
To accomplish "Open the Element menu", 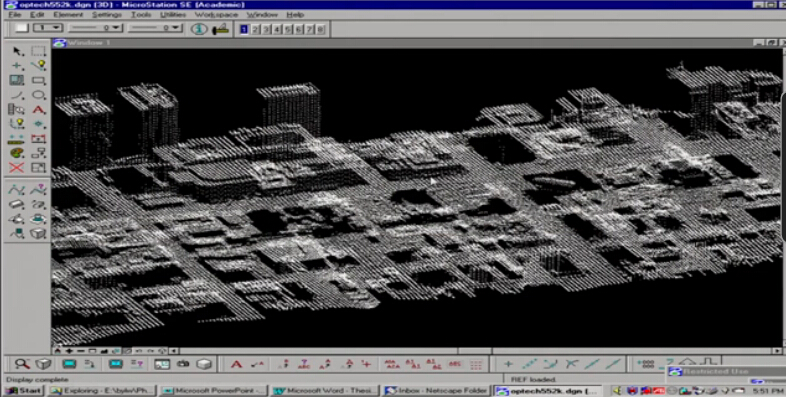I will (x=68, y=15).
